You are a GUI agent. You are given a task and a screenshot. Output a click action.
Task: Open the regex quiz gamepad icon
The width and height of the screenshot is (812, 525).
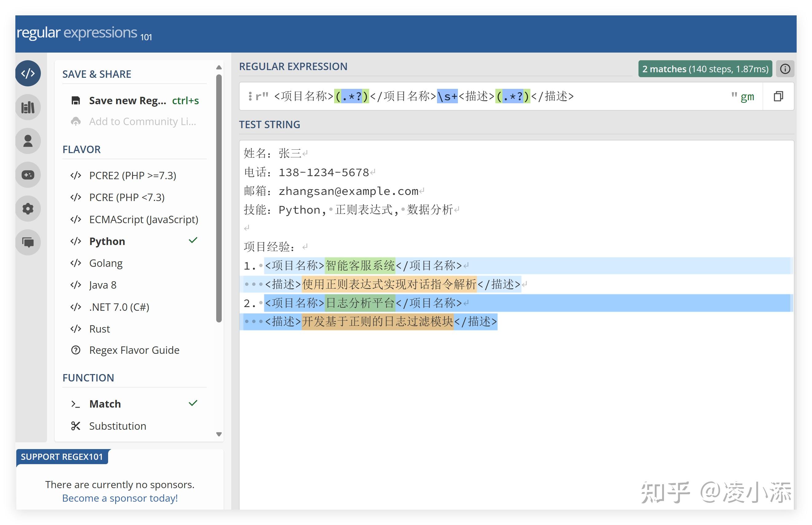coord(28,175)
